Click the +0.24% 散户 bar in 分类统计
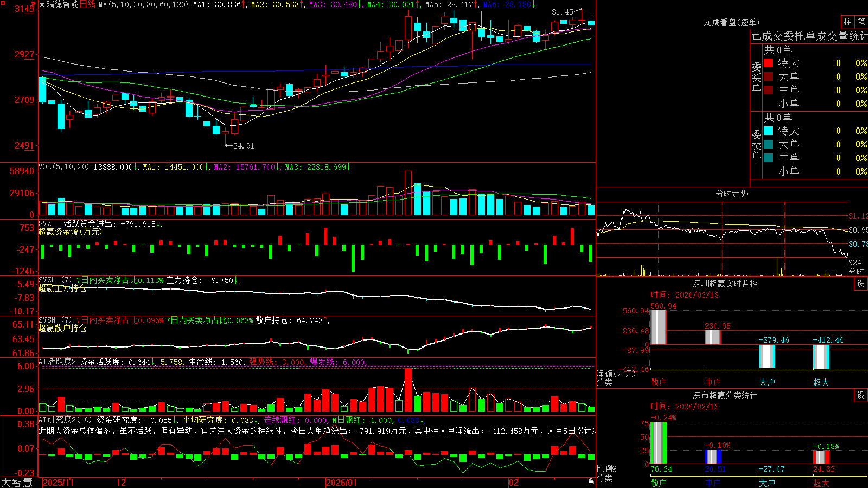 (x=659, y=442)
